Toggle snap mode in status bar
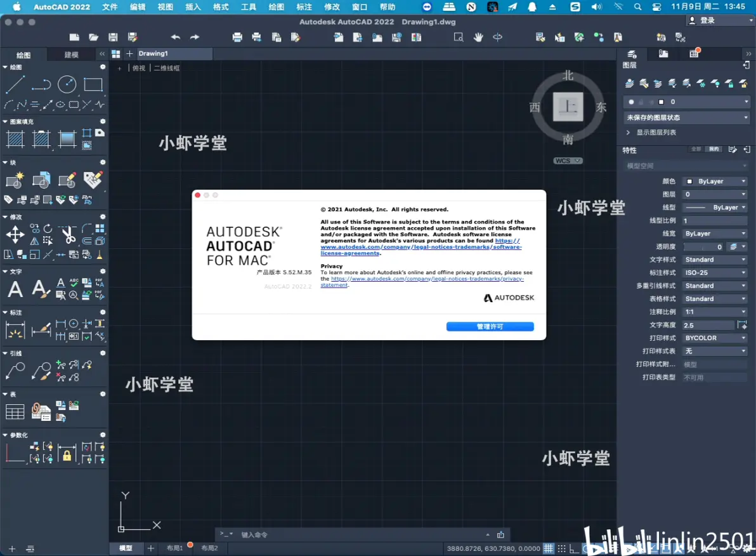 (562, 549)
